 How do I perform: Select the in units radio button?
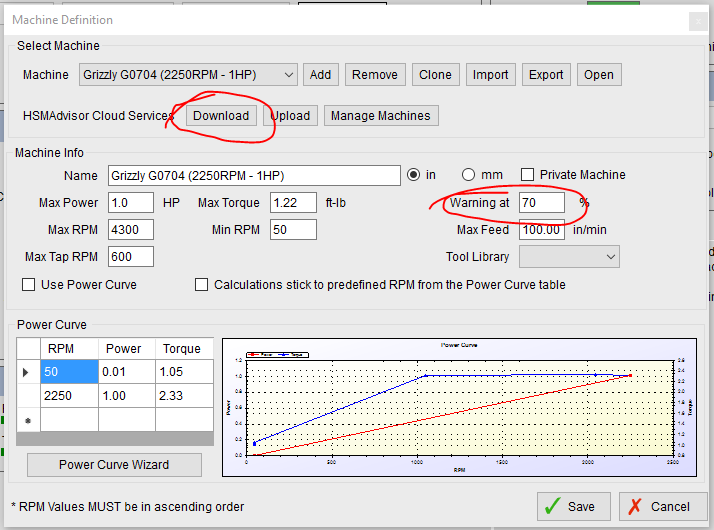click(414, 175)
